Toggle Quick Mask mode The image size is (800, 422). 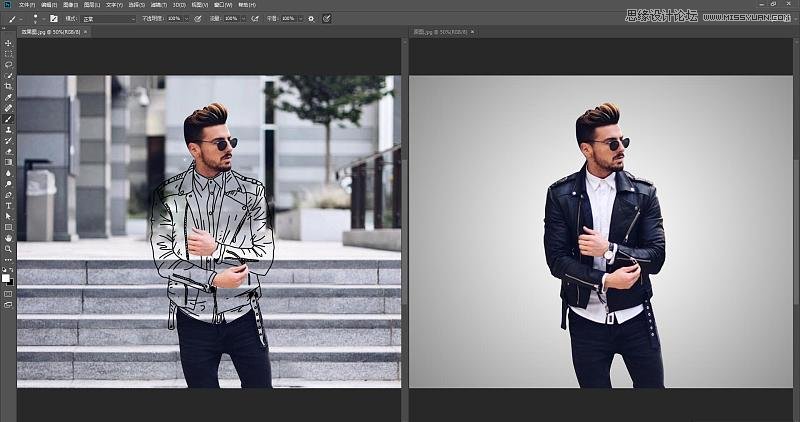pos(8,294)
